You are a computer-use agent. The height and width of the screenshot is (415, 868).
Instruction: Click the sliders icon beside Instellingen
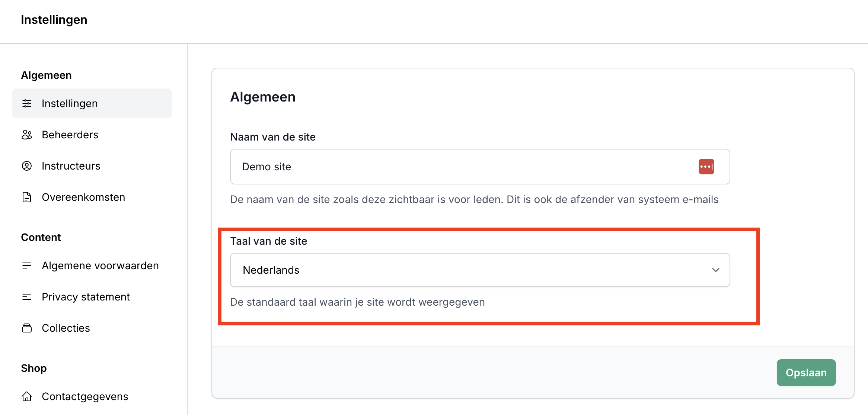coord(27,103)
